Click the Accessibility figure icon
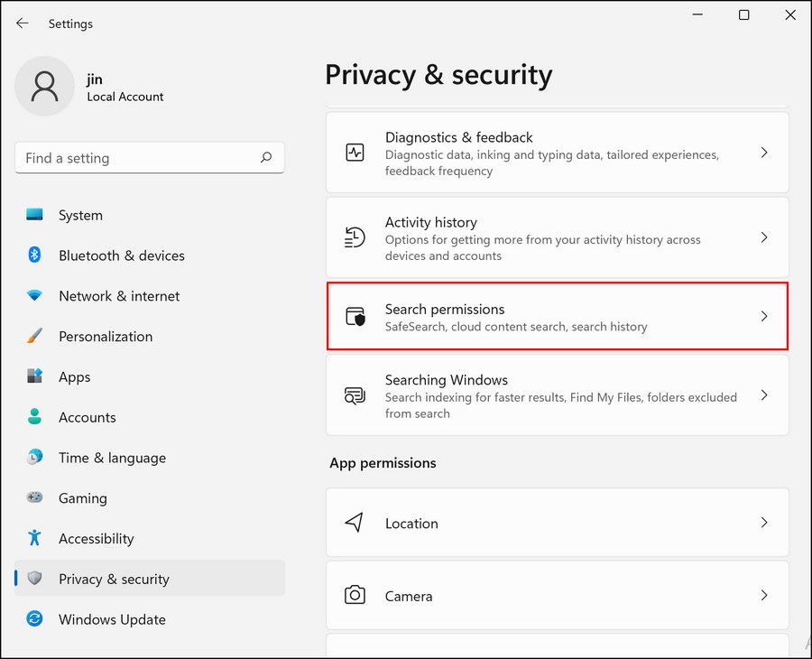The image size is (812, 659). [x=34, y=538]
